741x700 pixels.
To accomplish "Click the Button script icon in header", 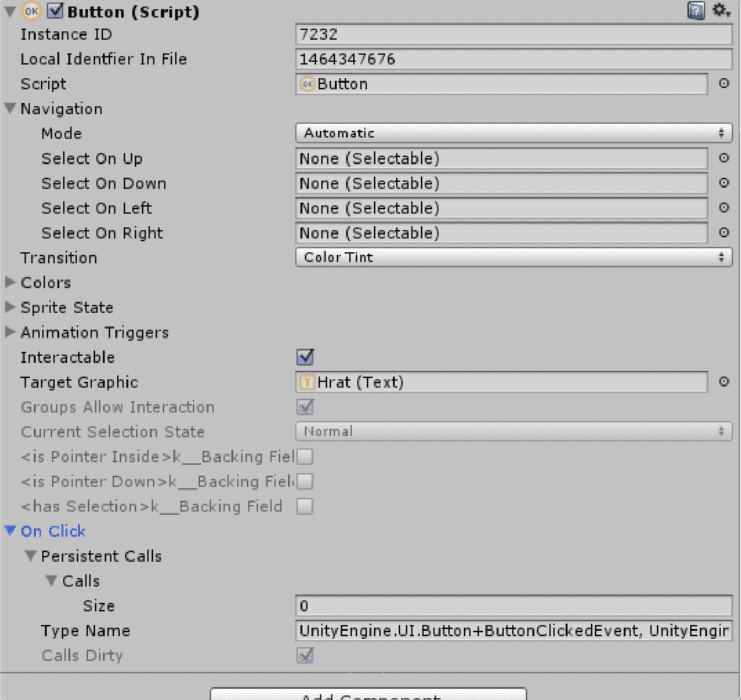I will [x=31, y=11].
